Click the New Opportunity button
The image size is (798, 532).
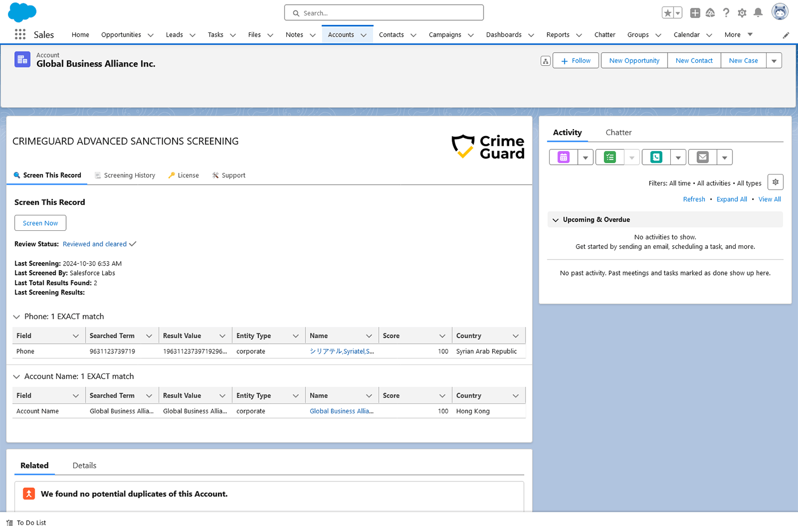click(x=634, y=61)
